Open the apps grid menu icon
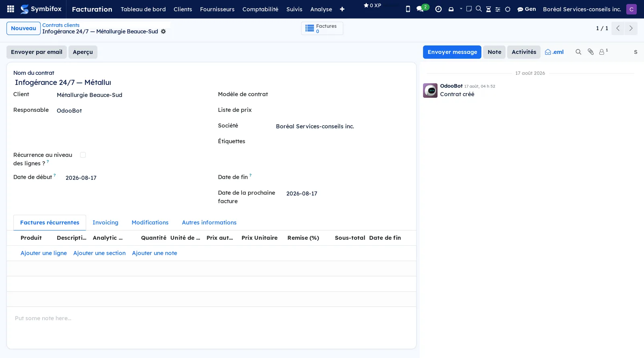Viewport: 644px width, 358px height. pos(11,9)
